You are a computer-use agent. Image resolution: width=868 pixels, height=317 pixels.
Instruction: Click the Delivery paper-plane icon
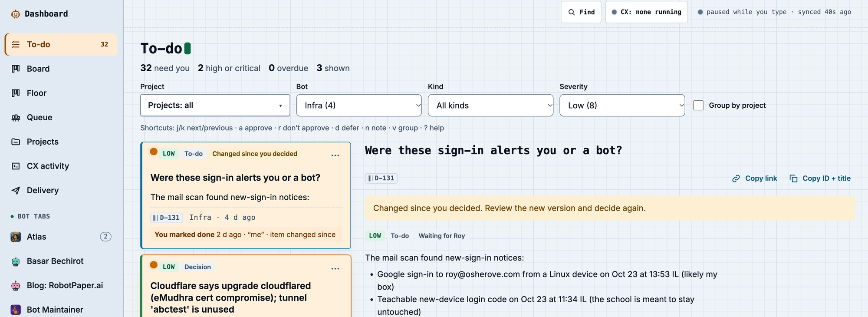16,190
